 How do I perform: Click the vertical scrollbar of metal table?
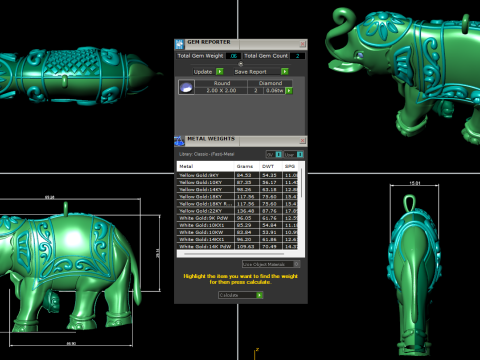pos(301,183)
